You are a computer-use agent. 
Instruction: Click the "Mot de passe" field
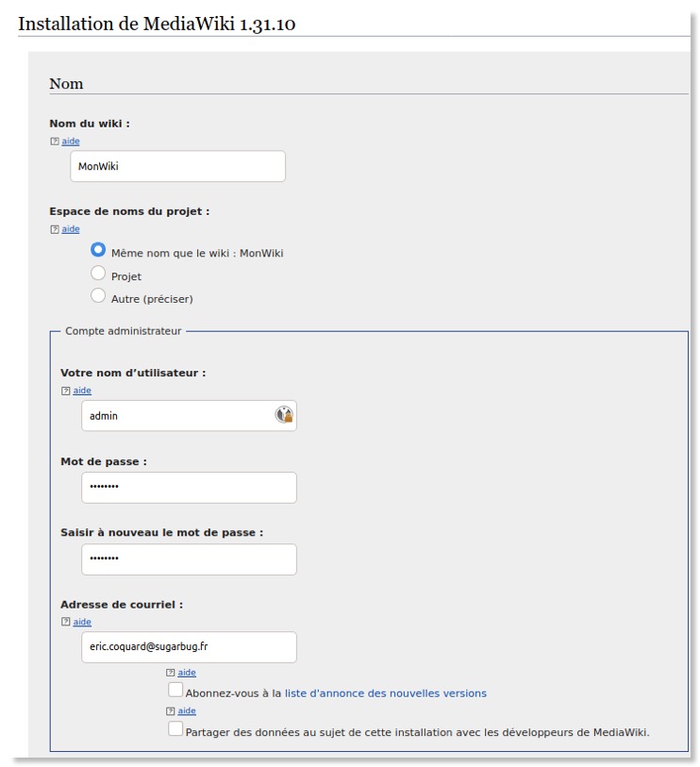coord(189,487)
